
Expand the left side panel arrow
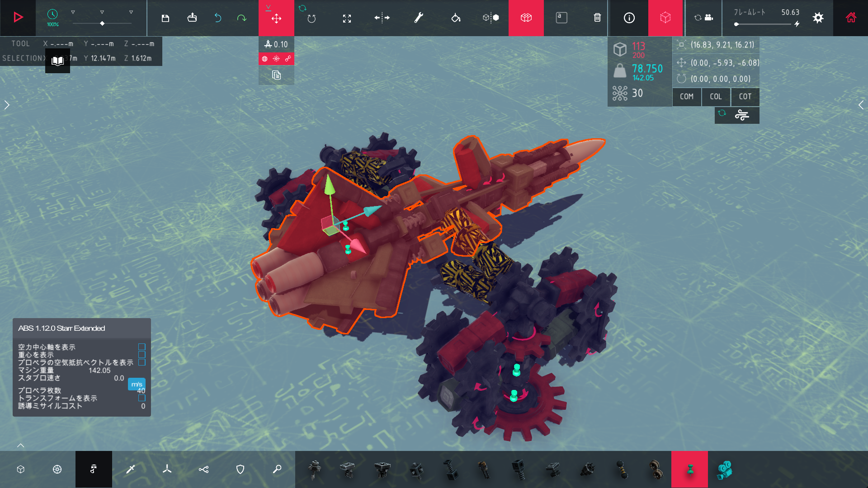pyautogui.click(x=7, y=105)
